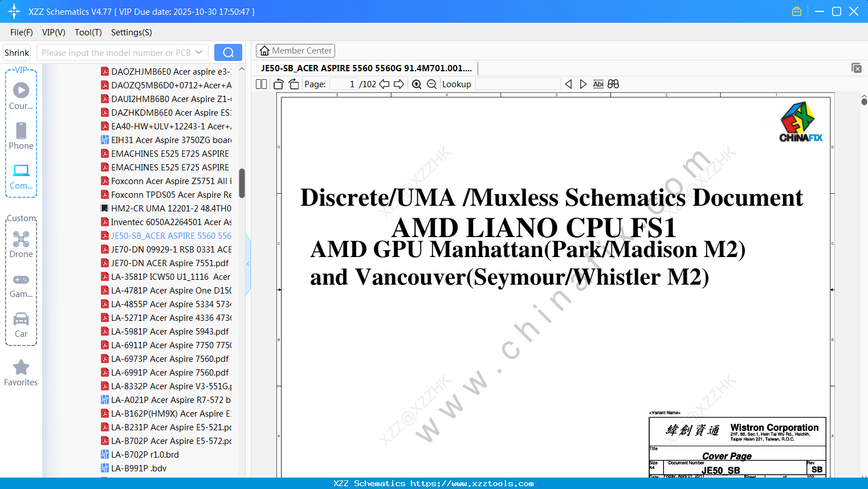Open DAUI2HMB6B0 Acer Aspire Z1 file
The image size is (868, 489).
[166, 99]
